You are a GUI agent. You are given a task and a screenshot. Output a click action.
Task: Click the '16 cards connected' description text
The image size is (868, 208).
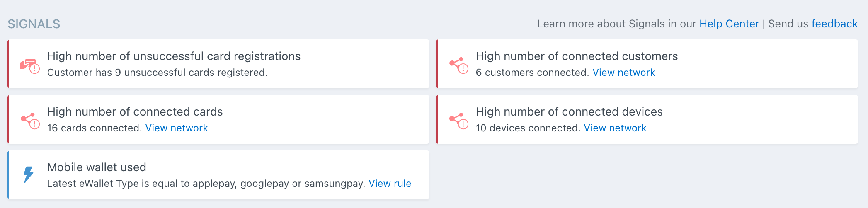(x=95, y=128)
